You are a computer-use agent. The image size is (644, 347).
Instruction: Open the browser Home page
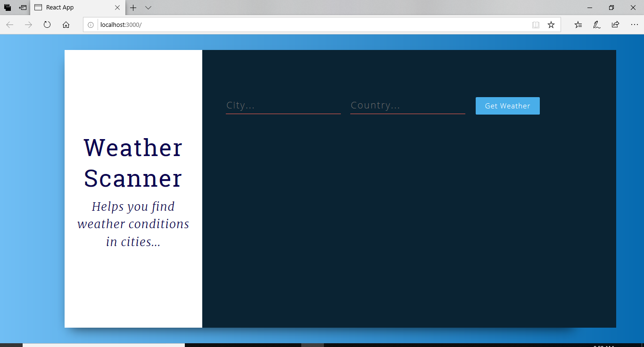pos(66,25)
